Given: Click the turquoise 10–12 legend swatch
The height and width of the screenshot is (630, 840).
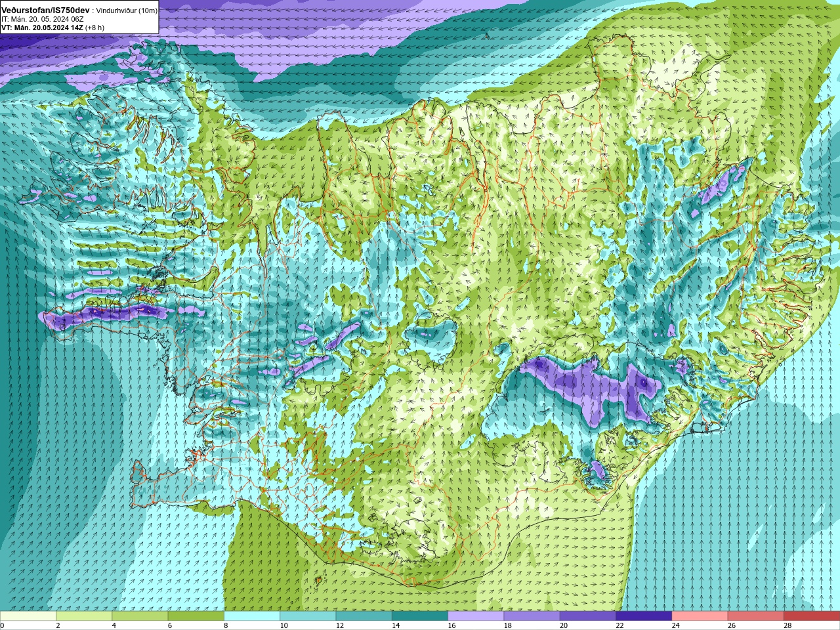Looking at the screenshot, I should tap(308, 616).
